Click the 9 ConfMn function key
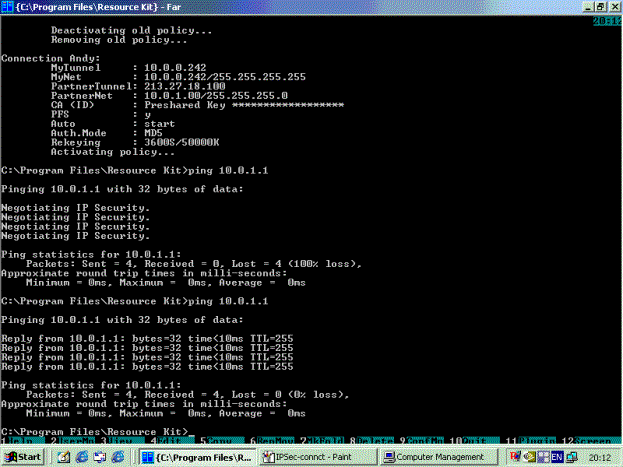This screenshot has height=467, width=623. pyautogui.click(x=421, y=441)
